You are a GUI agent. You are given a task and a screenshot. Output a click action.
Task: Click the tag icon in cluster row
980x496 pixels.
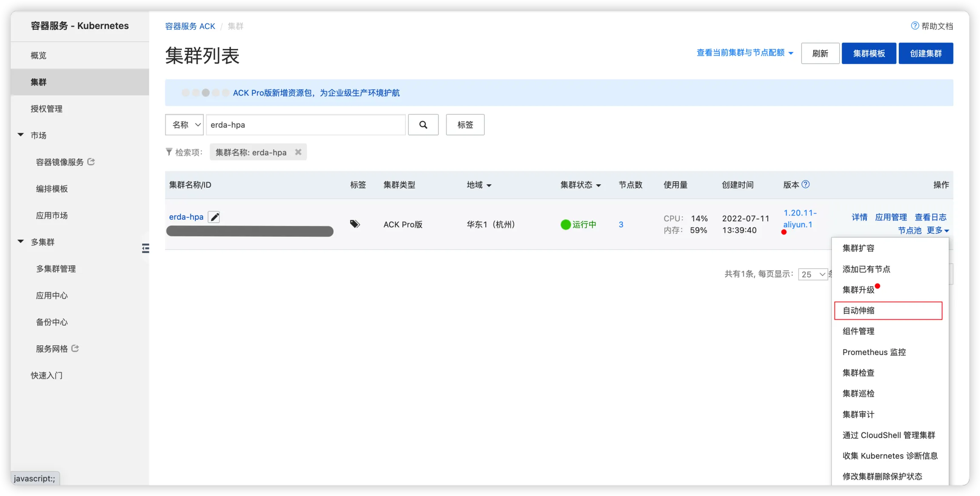pyautogui.click(x=355, y=224)
